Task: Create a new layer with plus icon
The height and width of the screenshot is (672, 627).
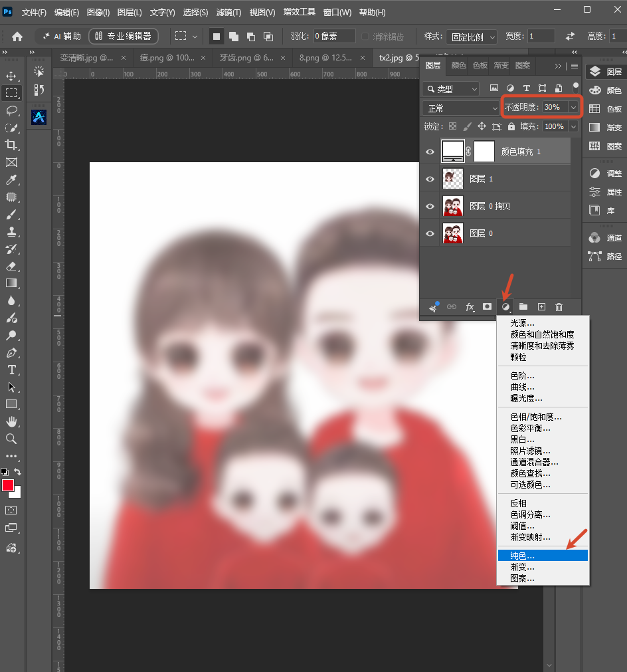Action: tap(541, 307)
